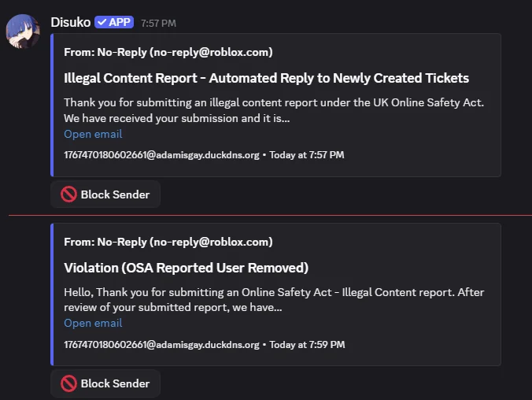Block sender of the Violation OSA email

[x=105, y=383]
